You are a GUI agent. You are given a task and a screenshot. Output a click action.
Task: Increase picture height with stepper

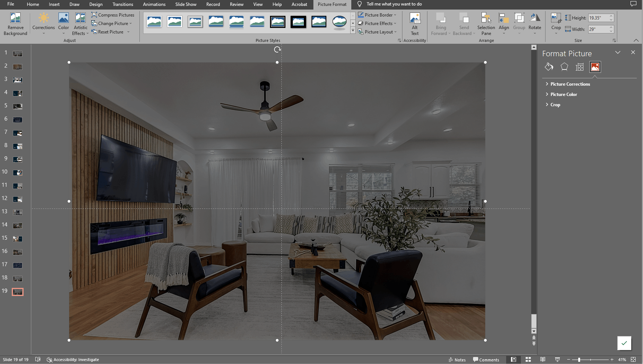611,16
